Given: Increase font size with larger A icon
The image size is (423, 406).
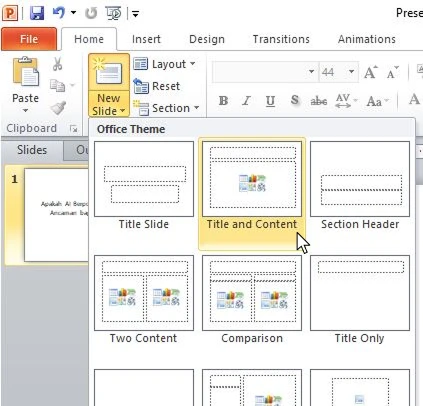Looking at the screenshot, I should tap(370, 72).
